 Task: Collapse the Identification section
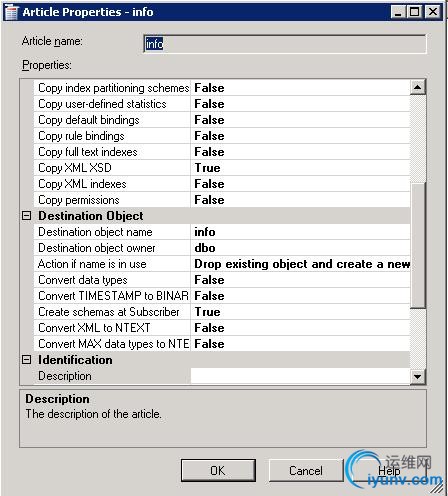coord(26,360)
